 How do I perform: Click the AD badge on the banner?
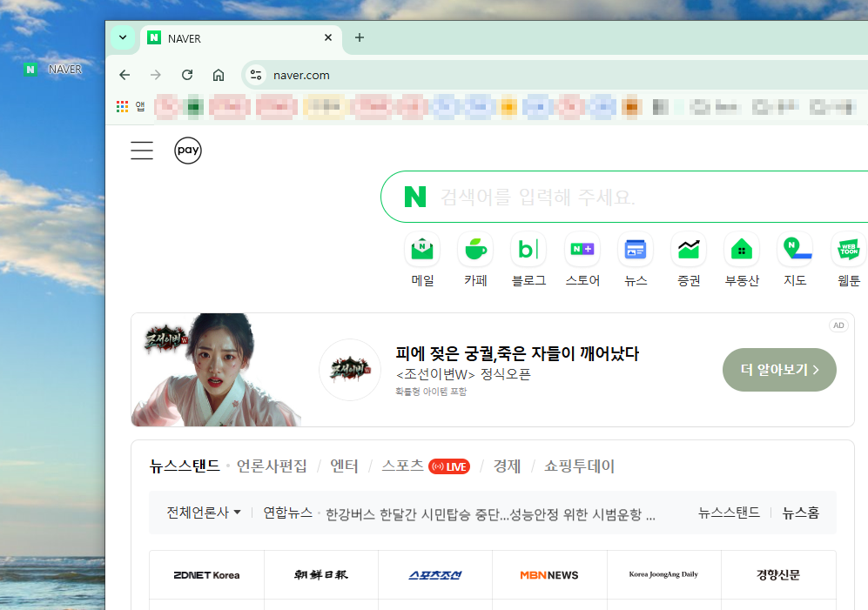(838, 325)
